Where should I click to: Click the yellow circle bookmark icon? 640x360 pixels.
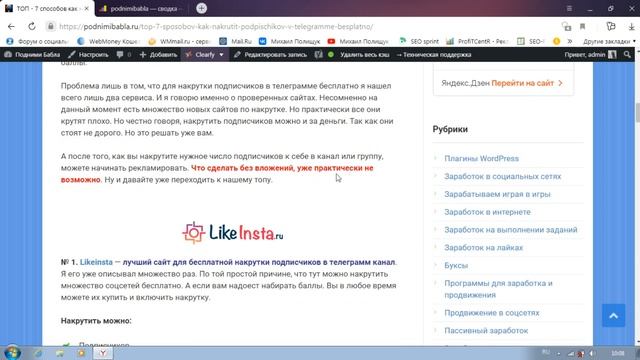tap(556, 41)
